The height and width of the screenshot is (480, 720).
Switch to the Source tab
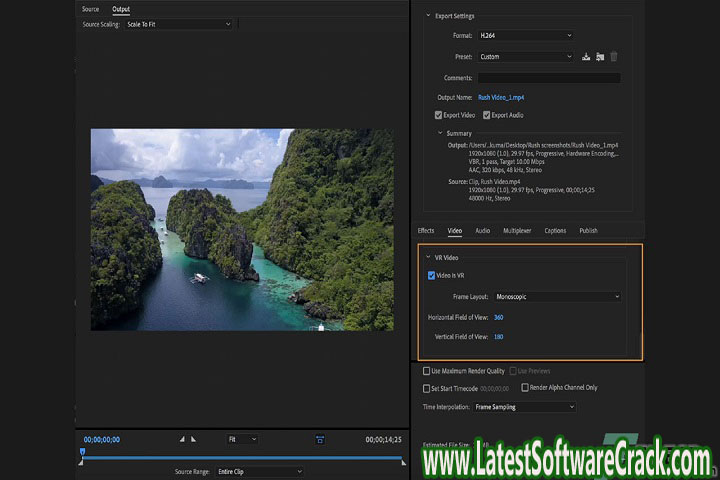(91, 9)
